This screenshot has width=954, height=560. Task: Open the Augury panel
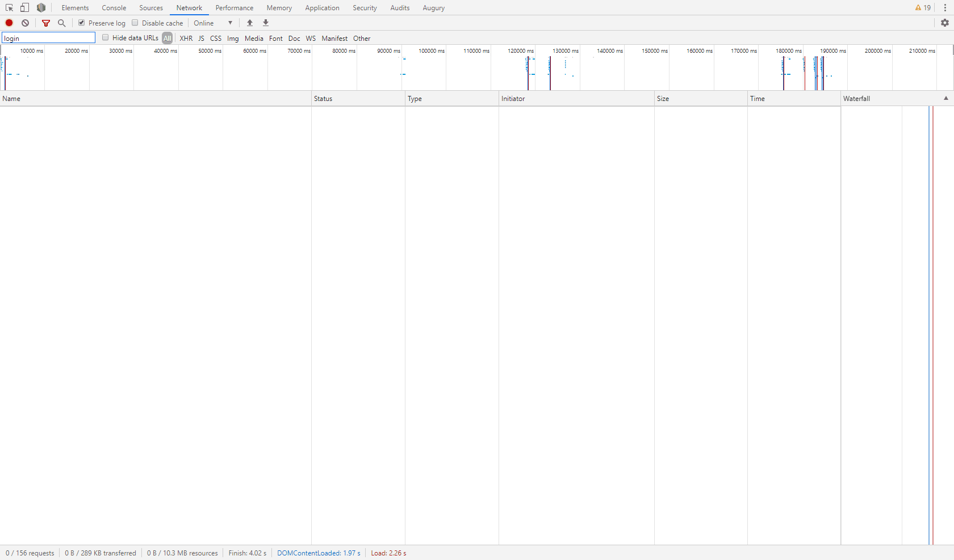coord(433,7)
